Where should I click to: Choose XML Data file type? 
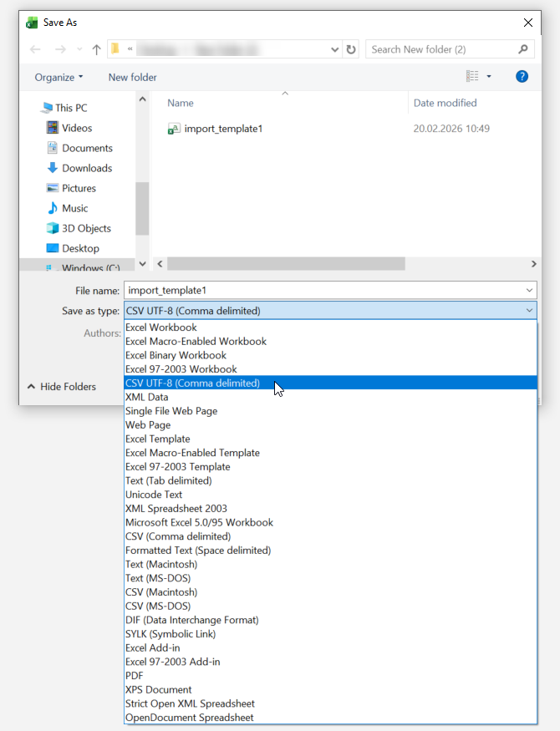point(331,397)
